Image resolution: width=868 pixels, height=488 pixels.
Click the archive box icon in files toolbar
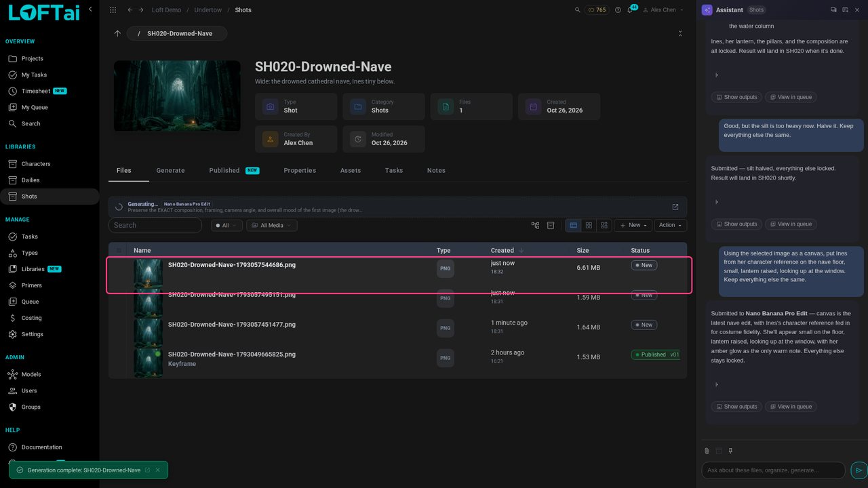point(551,225)
